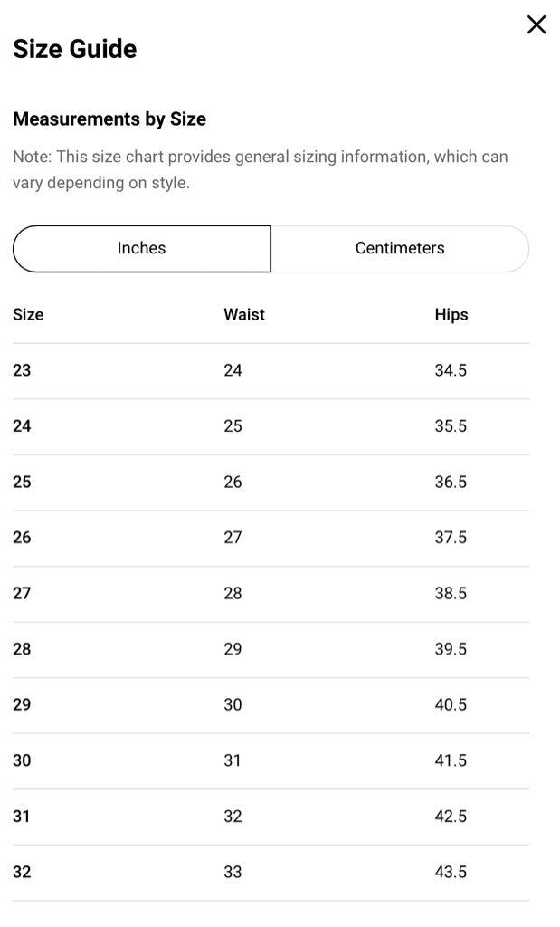Click the 39.5 hips measurement
The height and width of the screenshot is (927, 560).
[x=451, y=649]
